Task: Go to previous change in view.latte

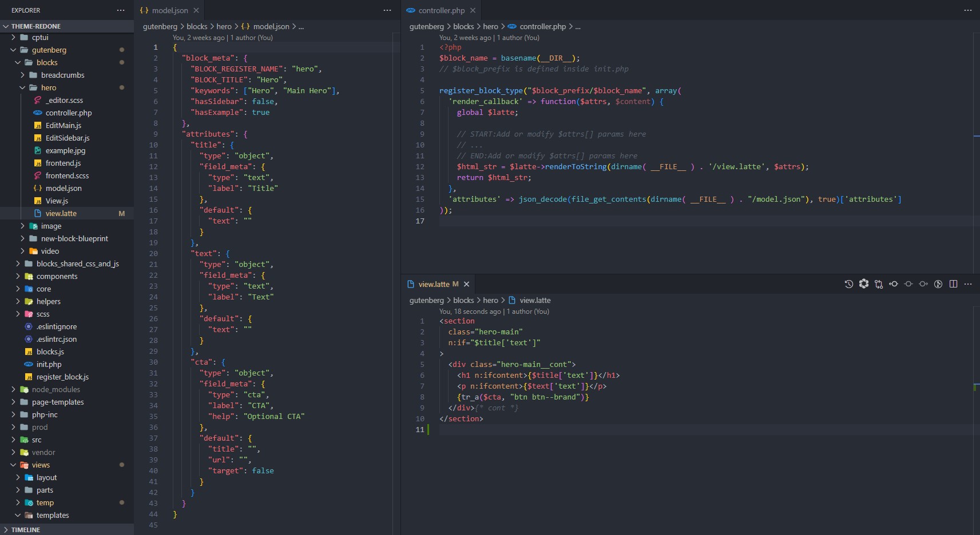Action: pos(894,284)
